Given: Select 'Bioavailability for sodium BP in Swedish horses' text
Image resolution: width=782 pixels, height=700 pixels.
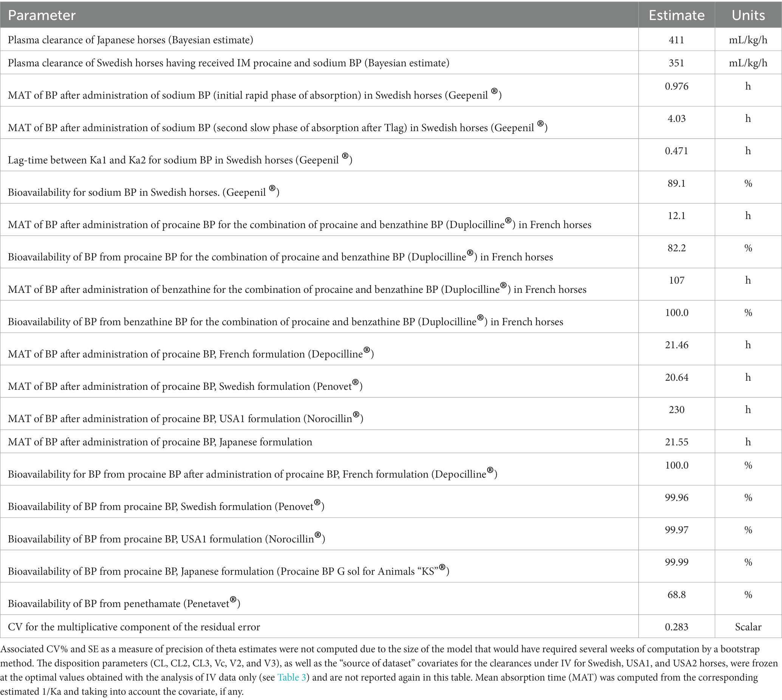Looking at the screenshot, I should (x=144, y=191).
